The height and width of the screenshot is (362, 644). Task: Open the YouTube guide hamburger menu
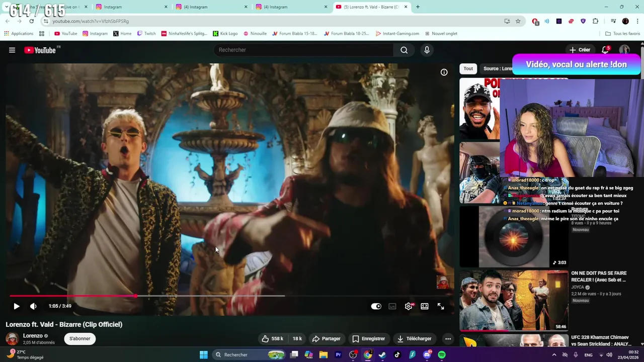pyautogui.click(x=12, y=50)
